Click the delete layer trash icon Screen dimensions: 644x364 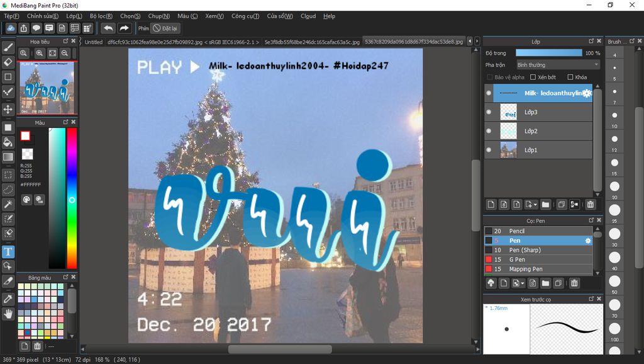tap(590, 205)
